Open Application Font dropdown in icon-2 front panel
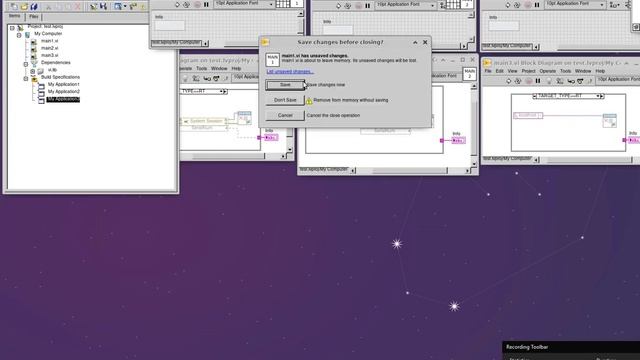Viewport: 640px width, 360px height. (x=406, y=4)
